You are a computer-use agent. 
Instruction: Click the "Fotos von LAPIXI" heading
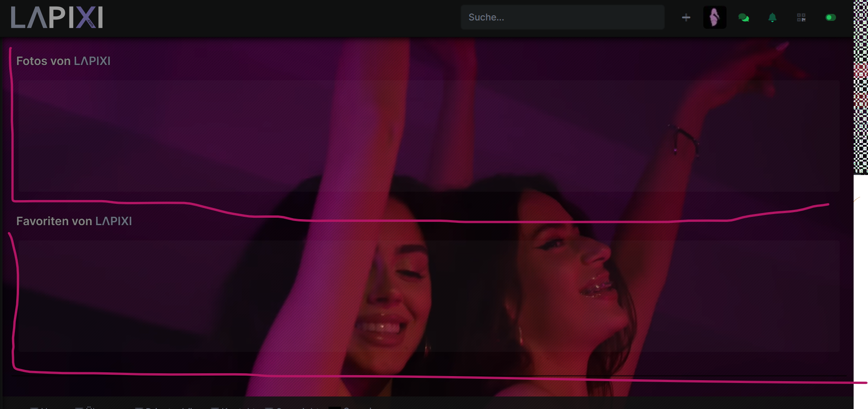(x=64, y=61)
